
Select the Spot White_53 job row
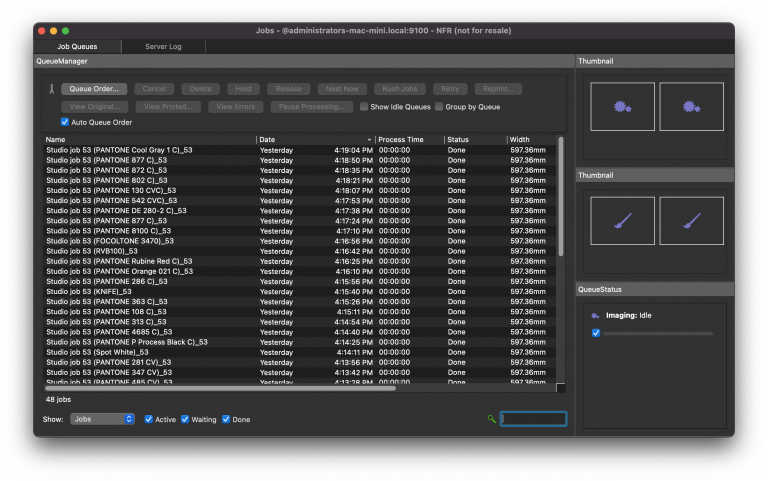[x=300, y=352]
